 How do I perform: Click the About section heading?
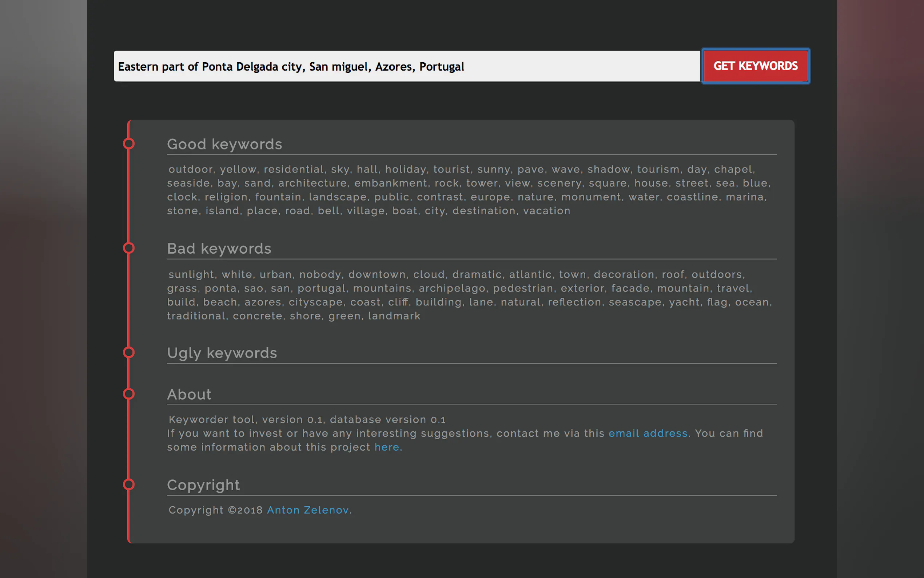pyautogui.click(x=189, y=395)
